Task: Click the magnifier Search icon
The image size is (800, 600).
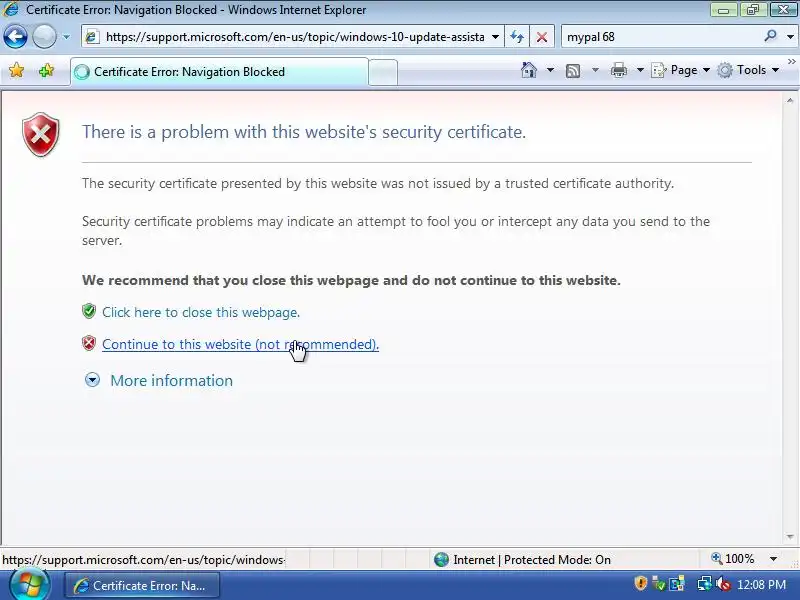Action: (x=770, y=36)
